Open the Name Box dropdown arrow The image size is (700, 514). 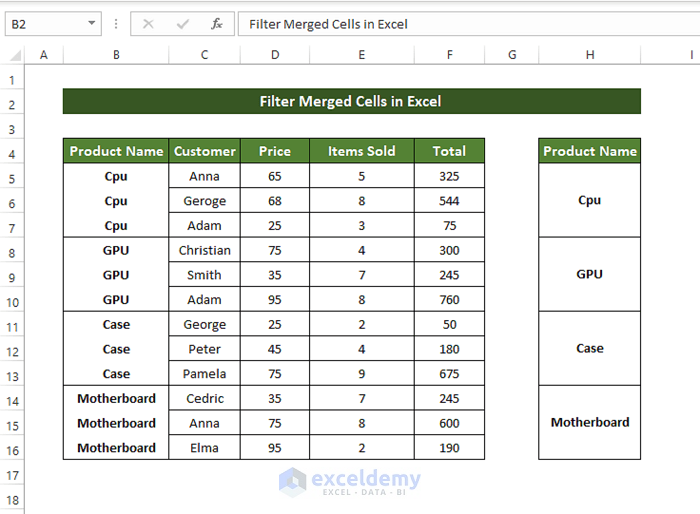tap(92, 24)
